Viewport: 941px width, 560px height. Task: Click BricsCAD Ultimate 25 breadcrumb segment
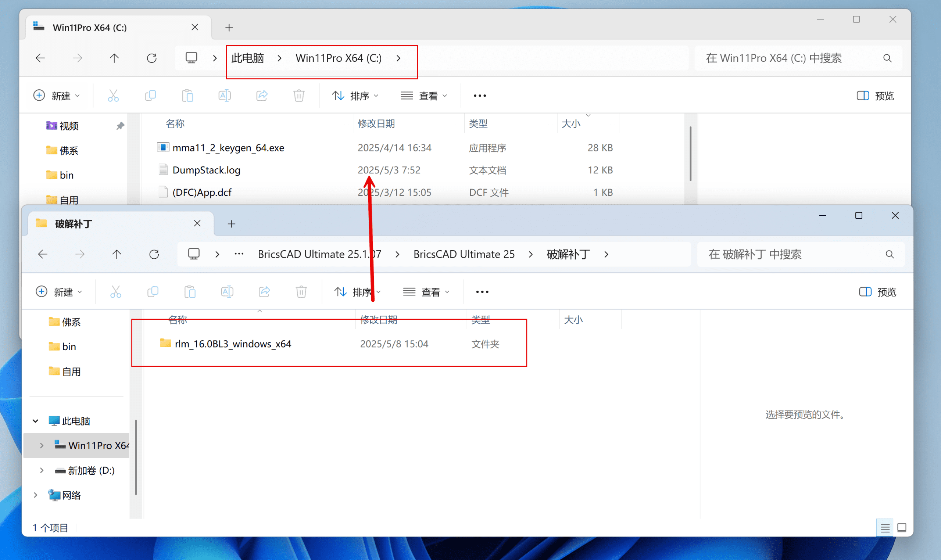[464, 254]
